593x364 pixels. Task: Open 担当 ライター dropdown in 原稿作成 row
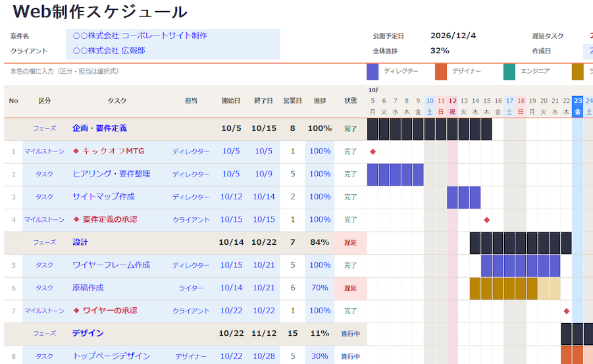coord(191,288)
